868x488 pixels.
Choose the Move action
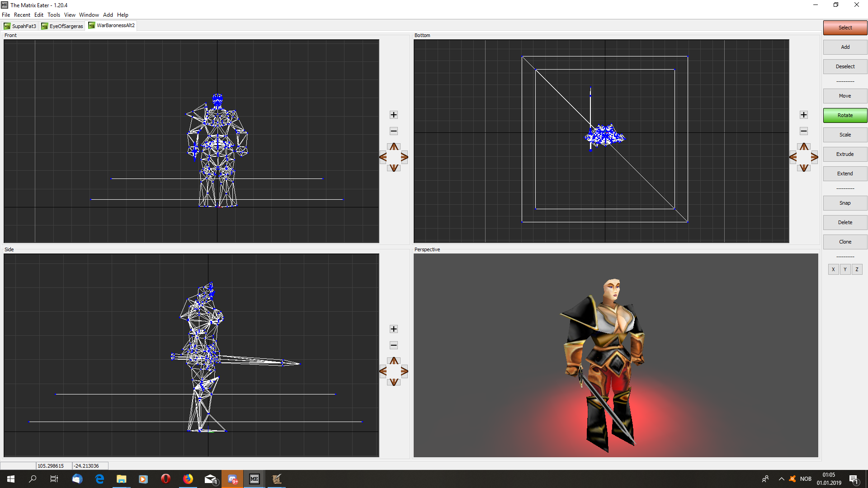click(845, 96)
